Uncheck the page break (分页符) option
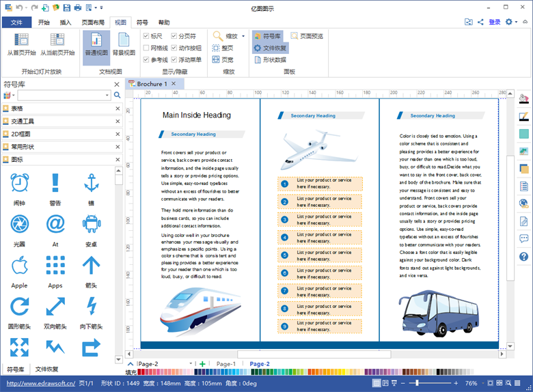 coord(174,36)
